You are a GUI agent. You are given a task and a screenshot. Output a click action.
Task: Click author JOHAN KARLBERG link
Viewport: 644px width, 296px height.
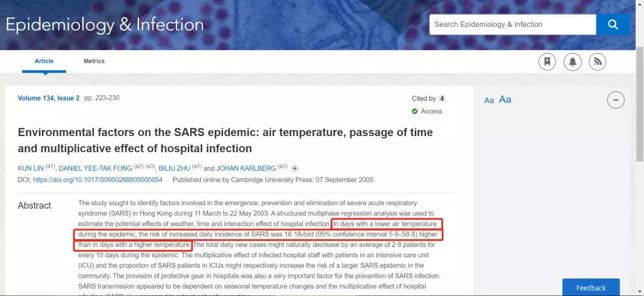pyautogui.click(x=246, y=168)
